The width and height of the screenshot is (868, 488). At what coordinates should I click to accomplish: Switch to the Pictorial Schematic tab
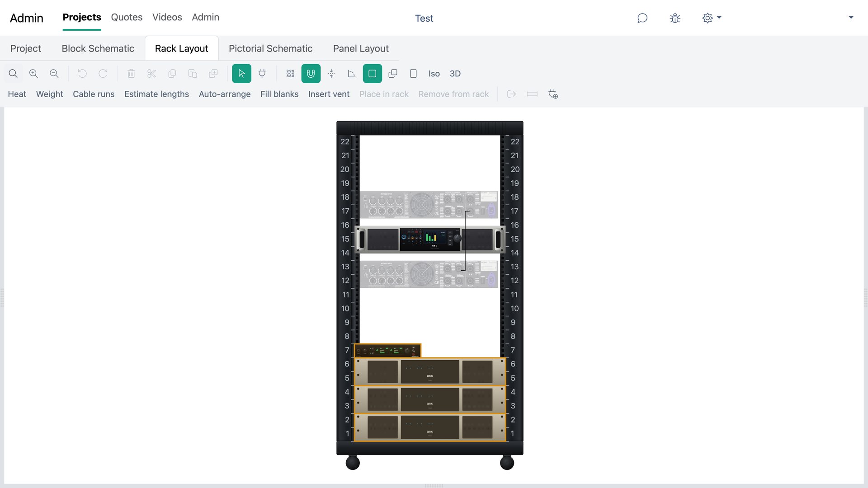click(x=270, y=48)
